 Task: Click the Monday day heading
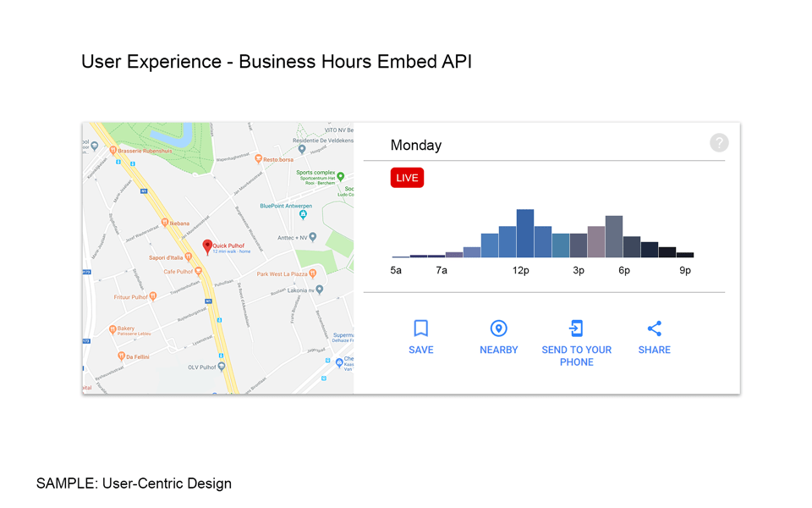pos(416,145)
